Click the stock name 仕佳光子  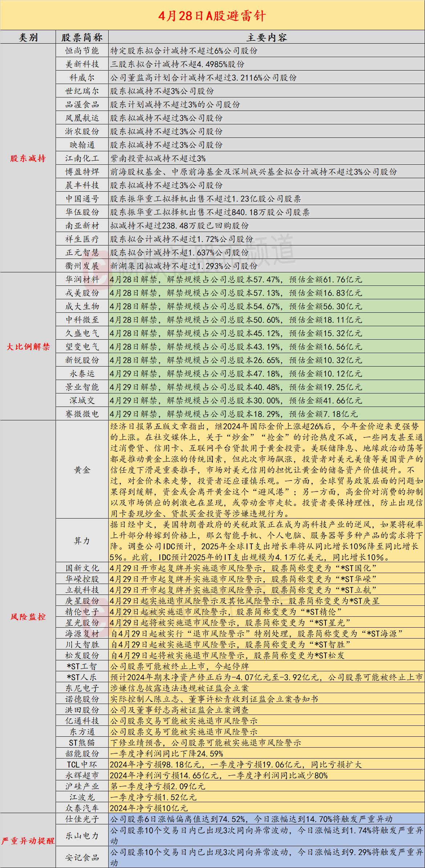(x=82, y=819)
